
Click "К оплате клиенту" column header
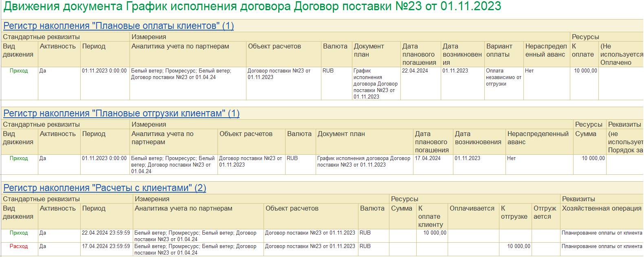pos(432,217)
